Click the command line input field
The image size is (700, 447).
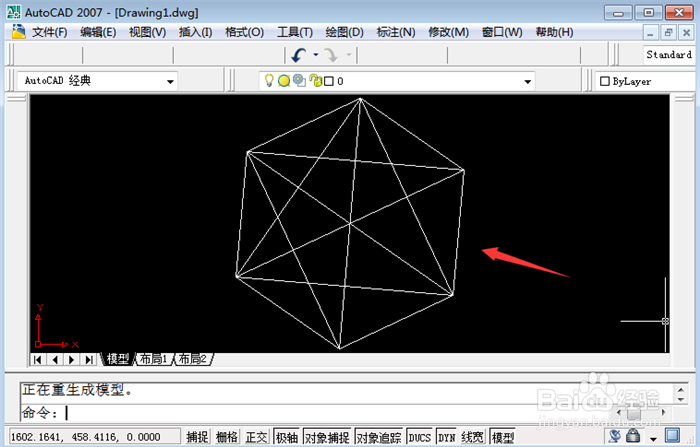tap(347, 413)
